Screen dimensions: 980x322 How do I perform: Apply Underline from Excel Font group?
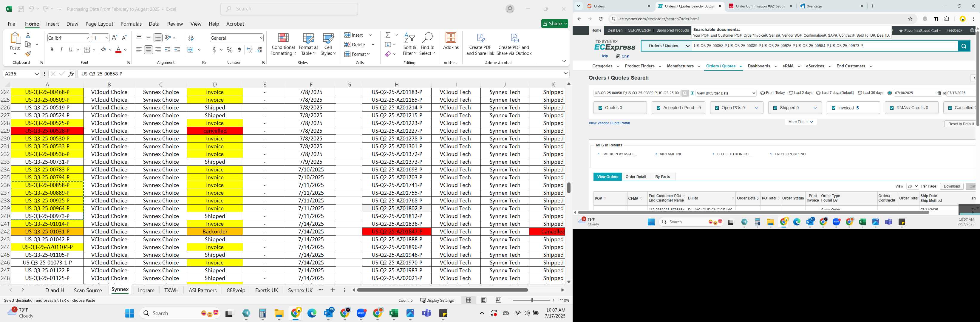coord(71,50)
